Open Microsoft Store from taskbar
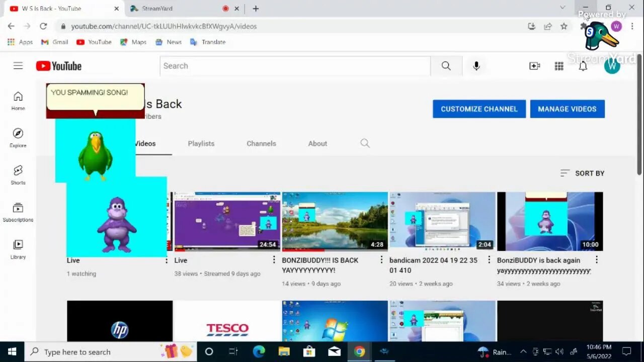The image size is (644, 362). (309, 352)
